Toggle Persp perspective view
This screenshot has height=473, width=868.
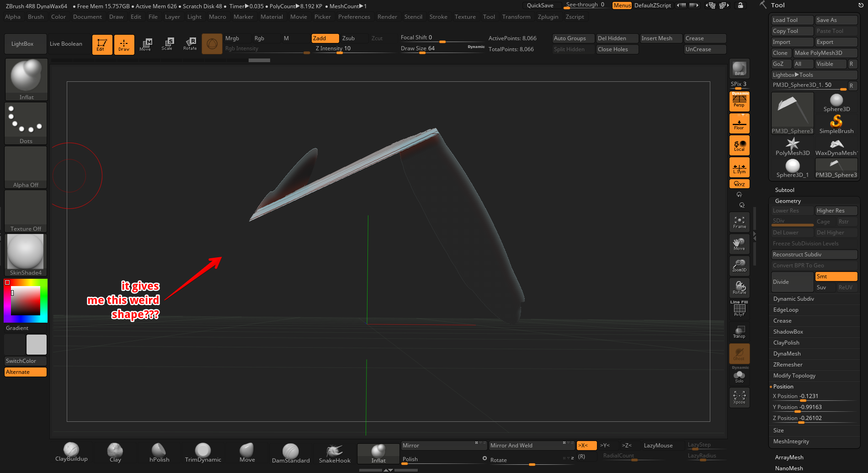tap(739, 101)
